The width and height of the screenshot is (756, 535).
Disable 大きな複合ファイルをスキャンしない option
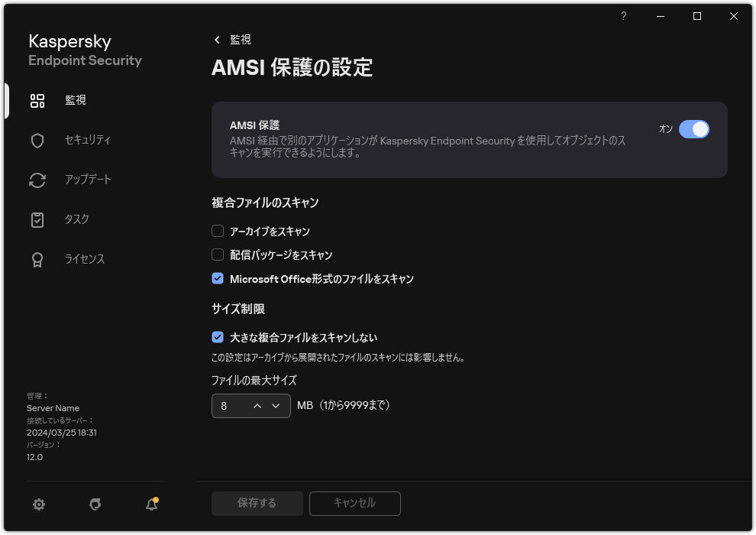tap(218, 336)
